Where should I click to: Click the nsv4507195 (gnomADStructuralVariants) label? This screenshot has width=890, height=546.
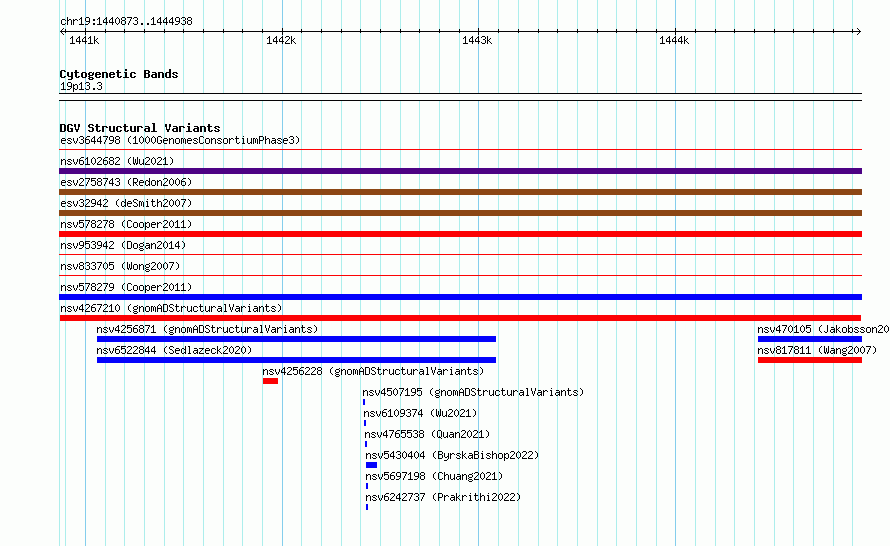[473, 392]
